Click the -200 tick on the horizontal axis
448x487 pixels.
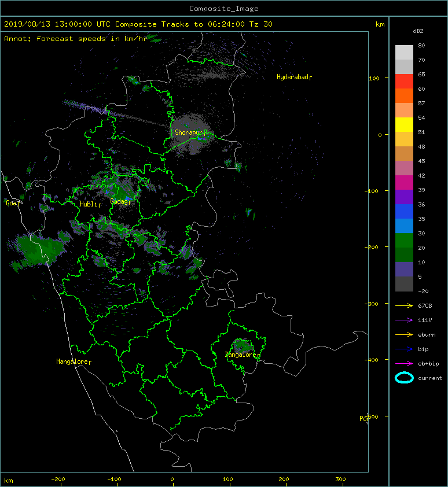click(x=58, y=479)
